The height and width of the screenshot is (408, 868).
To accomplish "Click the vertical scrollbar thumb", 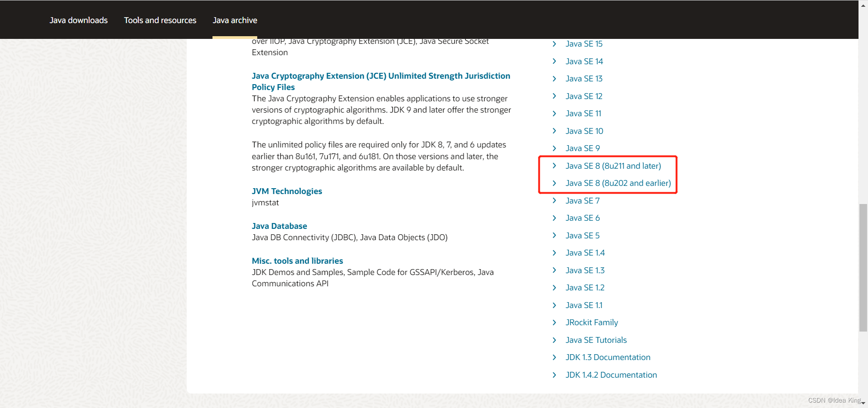I will click(x=863, y=268).
